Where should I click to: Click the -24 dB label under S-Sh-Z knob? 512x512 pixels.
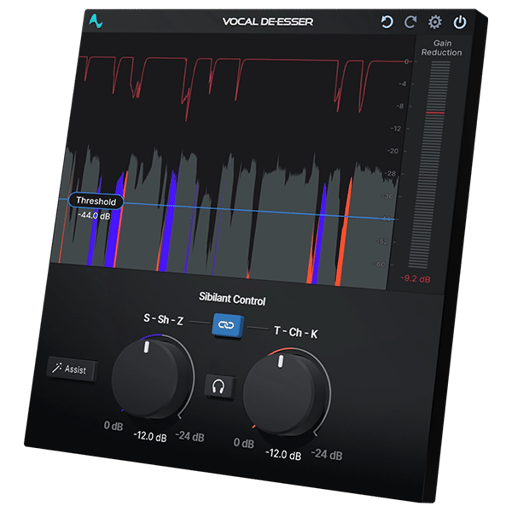(190, 436)
